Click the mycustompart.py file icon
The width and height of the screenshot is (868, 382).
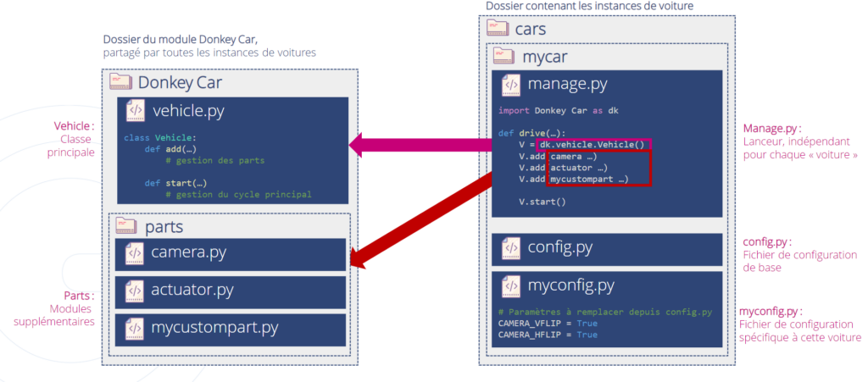[133, 328]
